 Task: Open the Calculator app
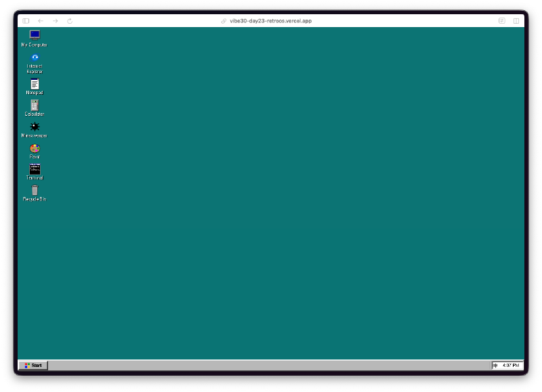click(35, 106)
